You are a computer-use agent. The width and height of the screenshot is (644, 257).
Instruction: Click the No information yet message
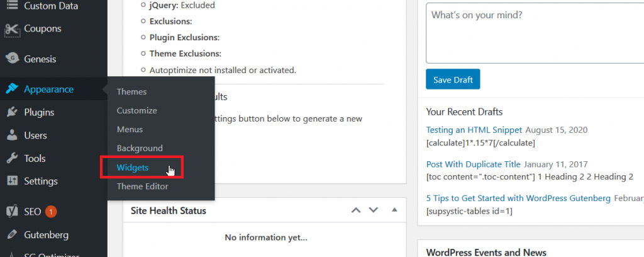click(266, 237)
